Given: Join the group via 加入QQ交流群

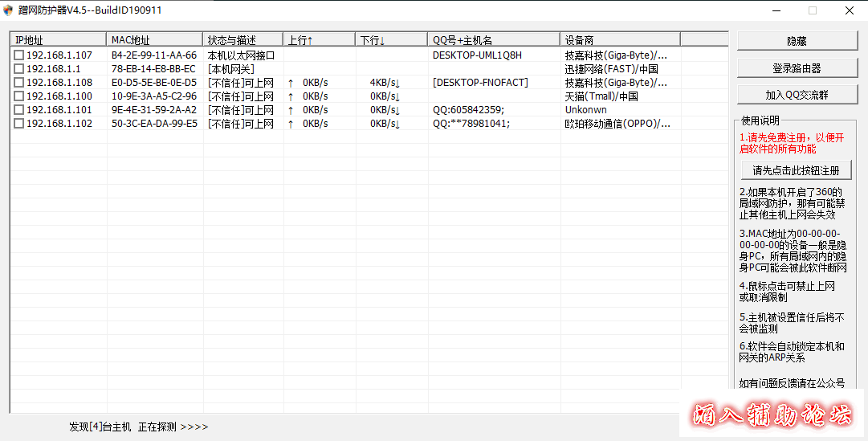Looking at the screenshot, I should click(797, 95).
